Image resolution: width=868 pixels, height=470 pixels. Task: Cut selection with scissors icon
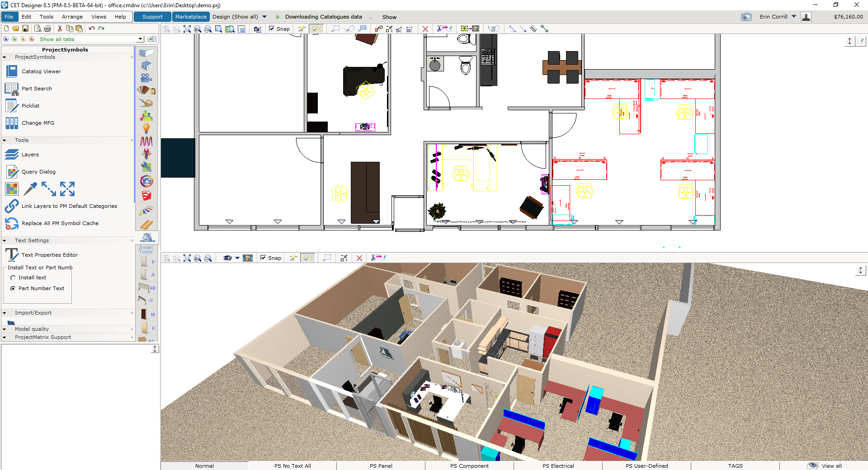[x=60, y=28]
